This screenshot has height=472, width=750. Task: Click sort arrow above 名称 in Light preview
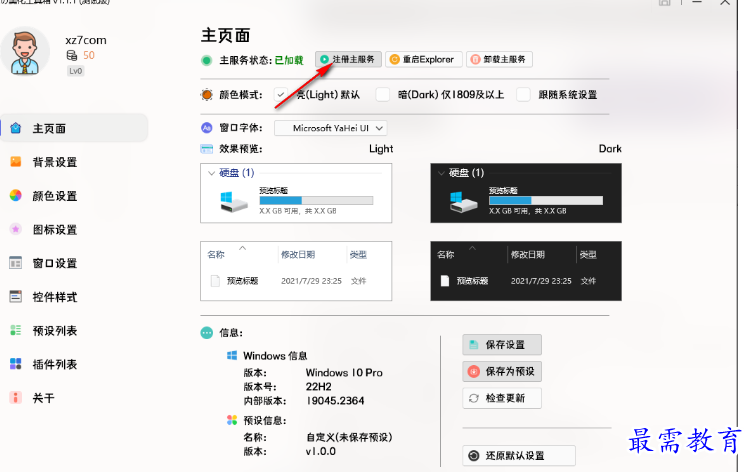(x=243, y=248)
